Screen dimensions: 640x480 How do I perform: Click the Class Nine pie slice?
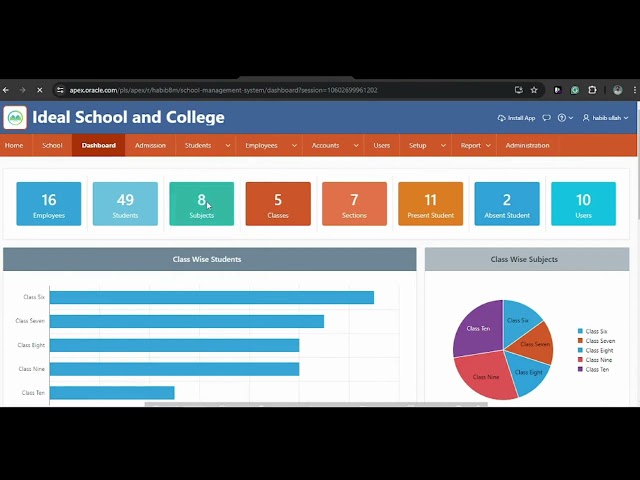coord(484,376)
